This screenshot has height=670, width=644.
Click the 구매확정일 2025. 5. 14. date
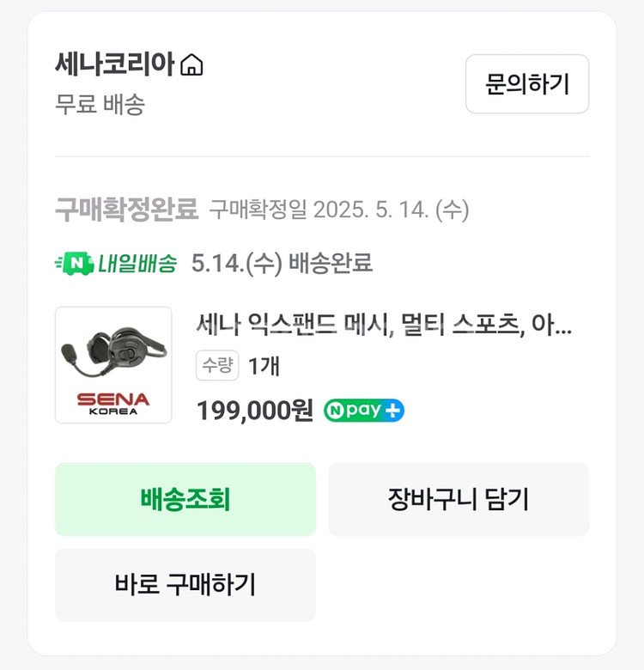(x=339, y=210)
